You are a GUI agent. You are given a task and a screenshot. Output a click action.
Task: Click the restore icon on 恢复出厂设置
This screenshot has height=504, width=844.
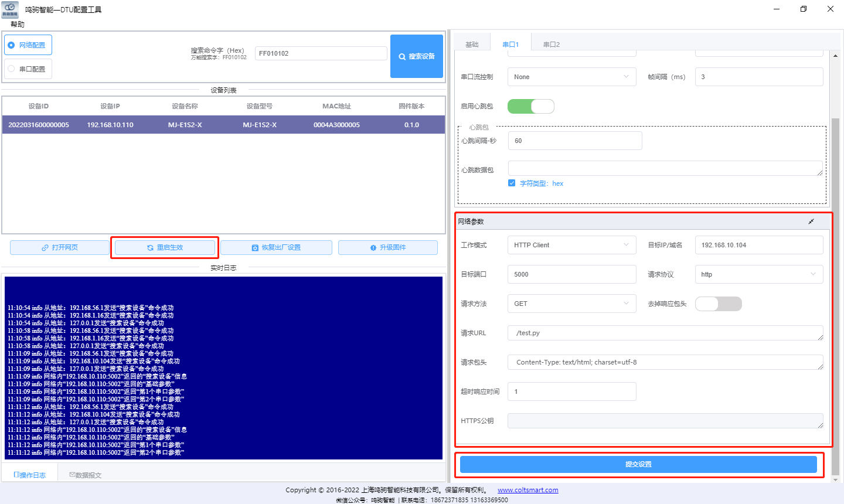pos(255,248)
